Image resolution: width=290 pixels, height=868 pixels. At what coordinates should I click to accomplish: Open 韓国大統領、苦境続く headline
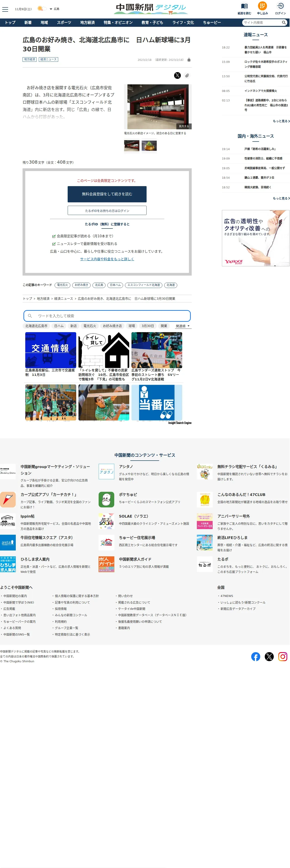(x=258, y=187)
